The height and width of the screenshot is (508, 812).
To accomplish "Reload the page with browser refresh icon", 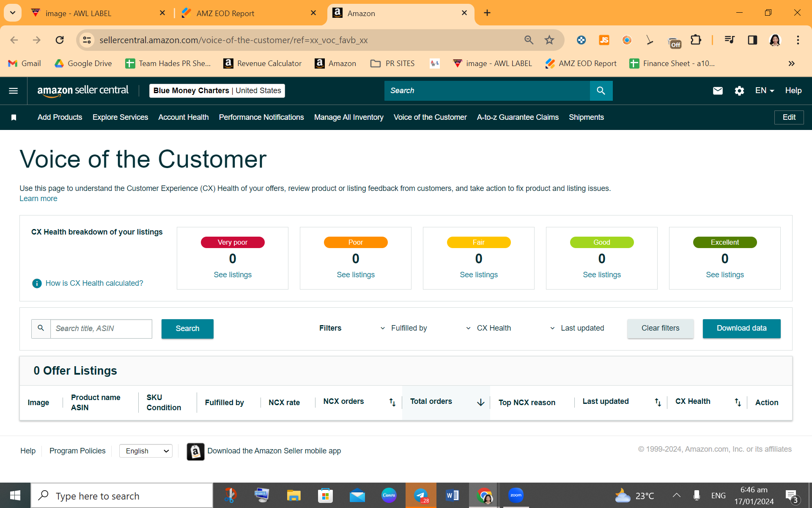I will (x=60, y=40).
